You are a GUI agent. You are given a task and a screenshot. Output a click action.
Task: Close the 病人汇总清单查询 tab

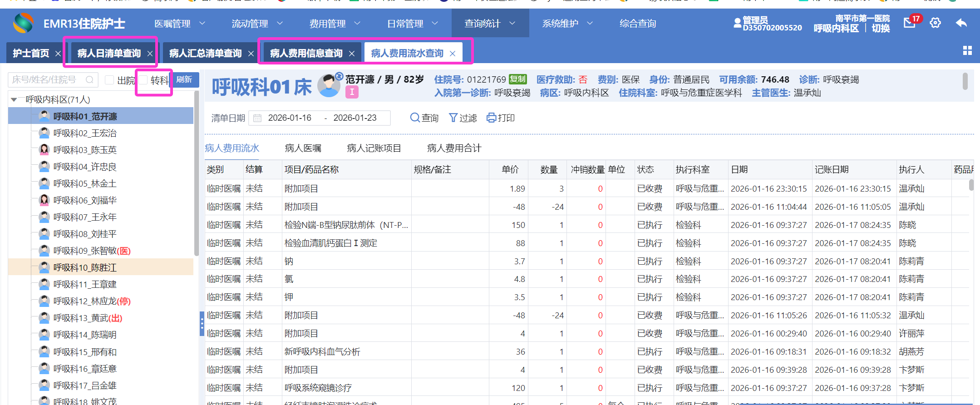(x=251, y=54)
